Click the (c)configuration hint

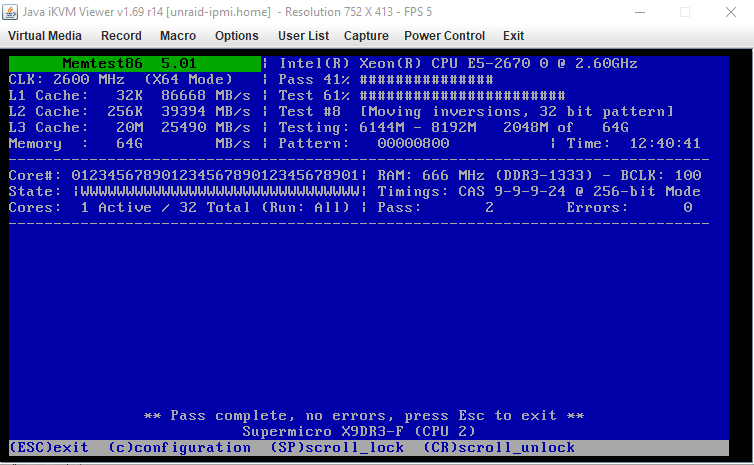pos(179,448)
